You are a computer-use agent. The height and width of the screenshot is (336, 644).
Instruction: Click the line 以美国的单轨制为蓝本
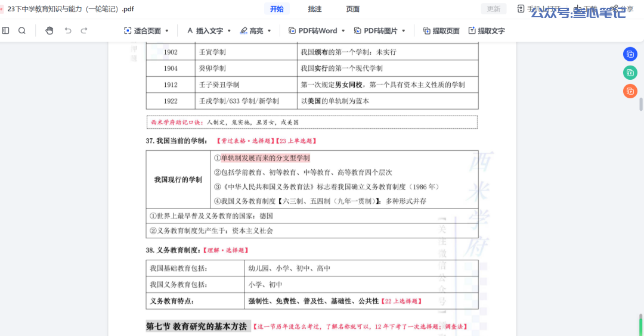(335, 101)
